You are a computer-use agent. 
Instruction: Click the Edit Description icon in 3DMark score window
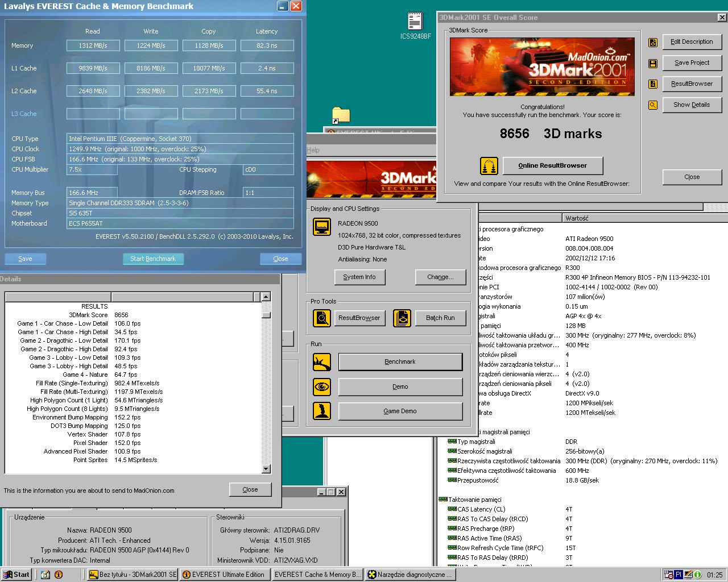point(652,42)
